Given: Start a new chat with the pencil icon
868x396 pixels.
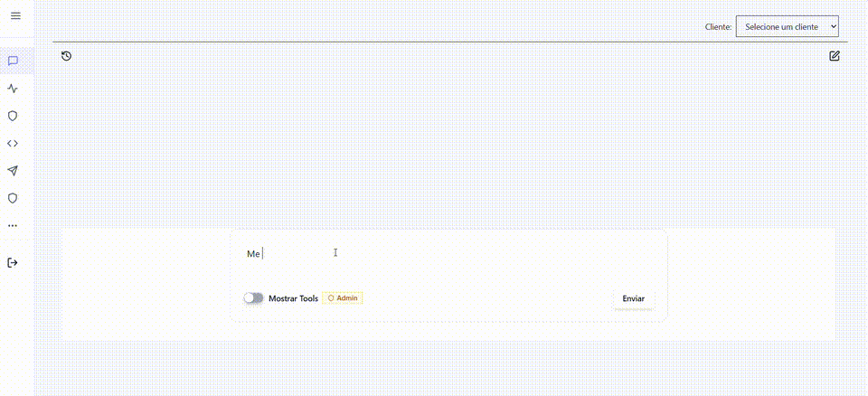Looking at the screenshot, I should click(x=835, y=56).
